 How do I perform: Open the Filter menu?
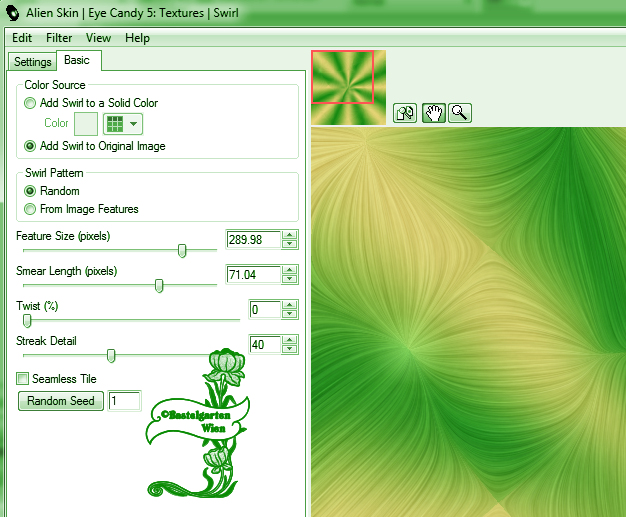(59, 38)
